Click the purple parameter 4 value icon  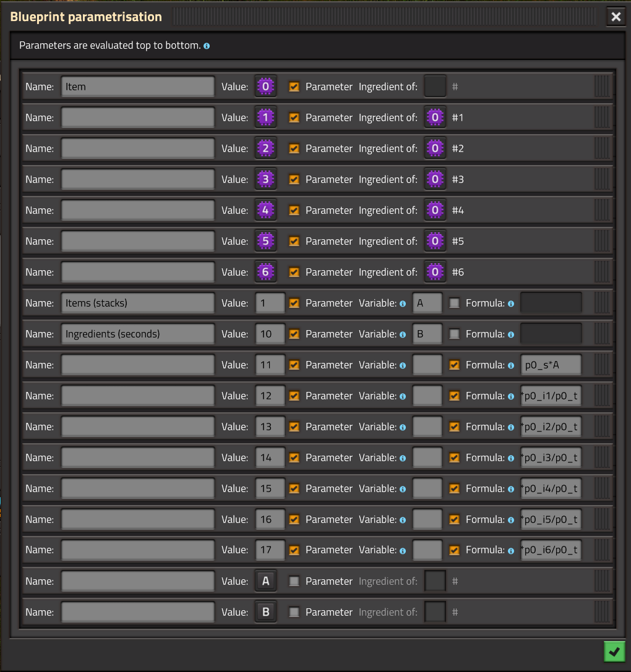(x=265, y=210)
